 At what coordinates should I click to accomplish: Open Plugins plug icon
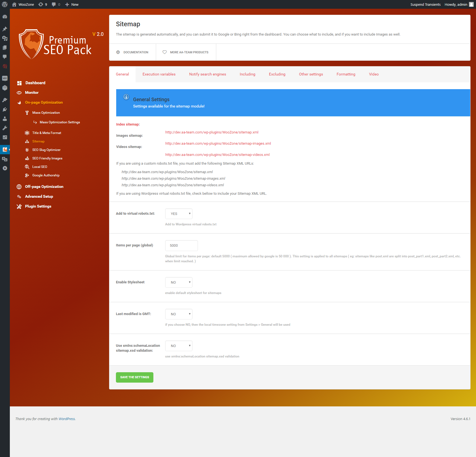pyautogui.click(x=5, y=109)
